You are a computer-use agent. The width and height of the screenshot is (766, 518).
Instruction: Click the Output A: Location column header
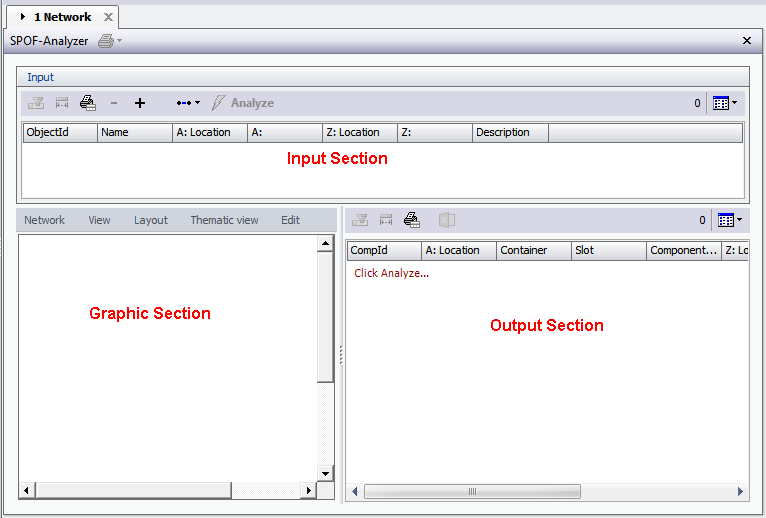tap(459, 251)
